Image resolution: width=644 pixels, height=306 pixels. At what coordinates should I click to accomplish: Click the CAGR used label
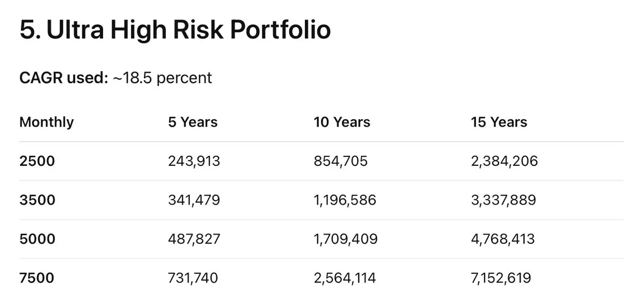click(x=64, y=78)
